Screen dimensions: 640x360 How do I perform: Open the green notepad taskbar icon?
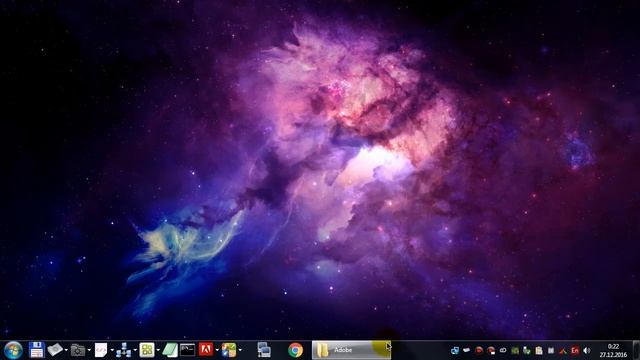coord(170,350)
